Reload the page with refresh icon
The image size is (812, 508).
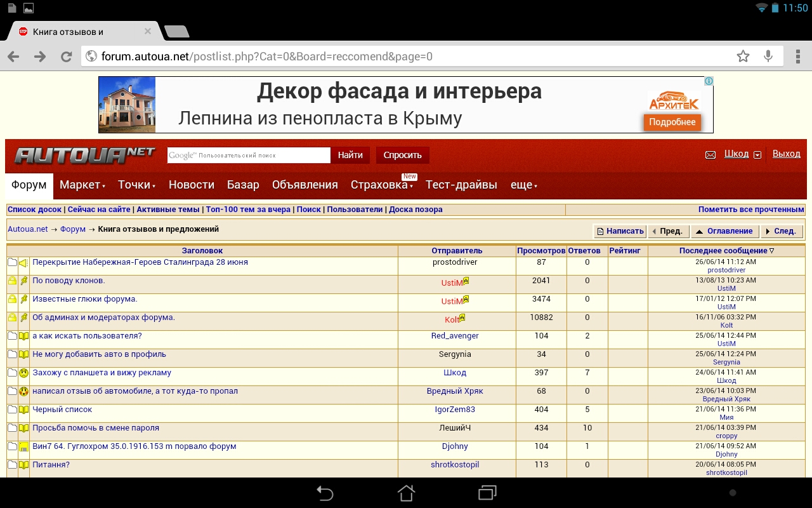coord(66,57)
